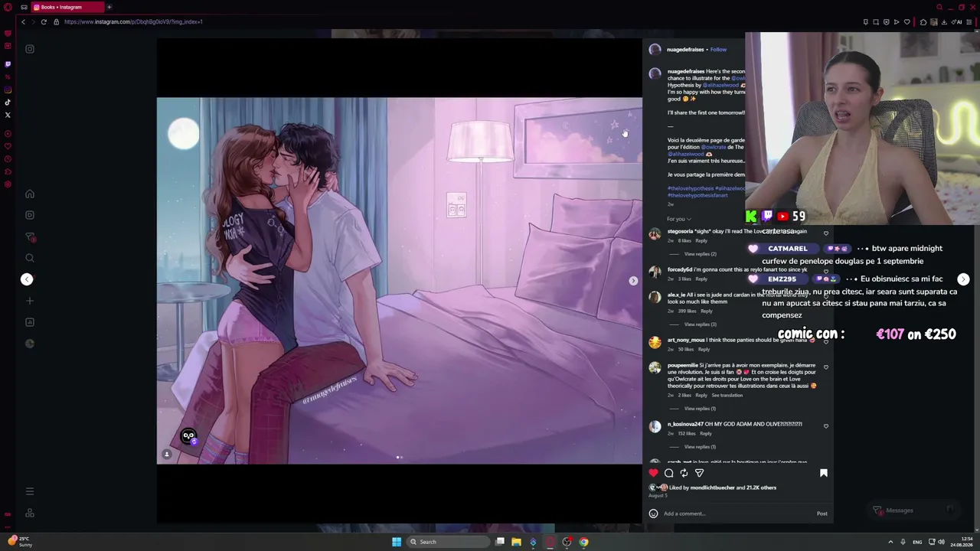Open History clock icon in the Opera sidebar
Screen dimensions: 980x551
point(8,158)
